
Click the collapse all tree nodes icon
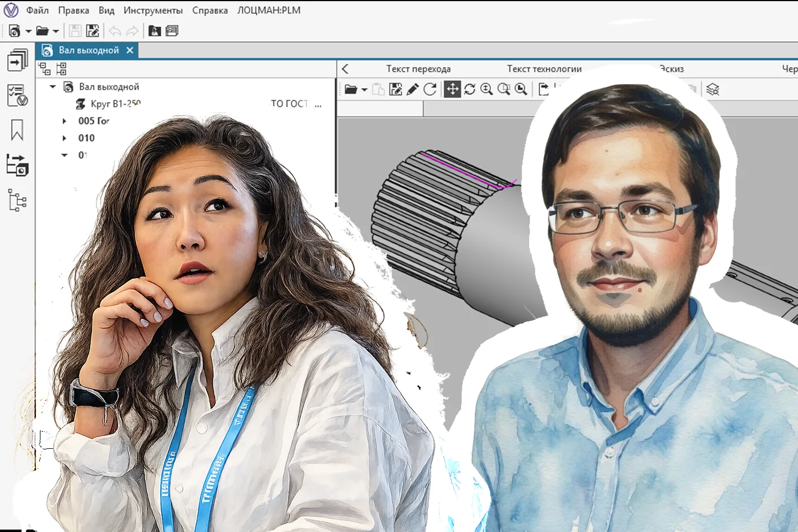coord(44,69)
